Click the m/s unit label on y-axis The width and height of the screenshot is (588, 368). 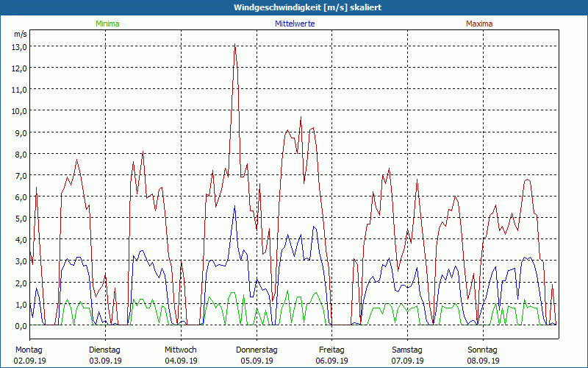coord(21,34)
